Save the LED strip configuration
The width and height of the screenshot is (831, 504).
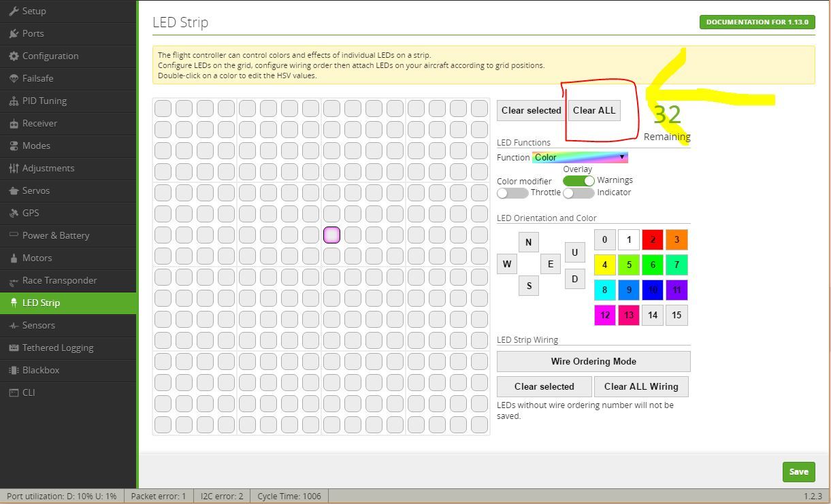798,471
